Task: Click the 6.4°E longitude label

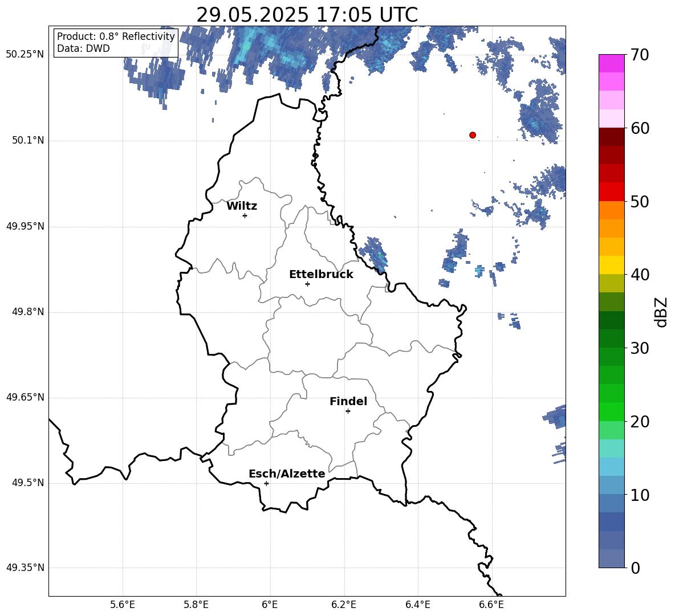Action: (417, 605)
